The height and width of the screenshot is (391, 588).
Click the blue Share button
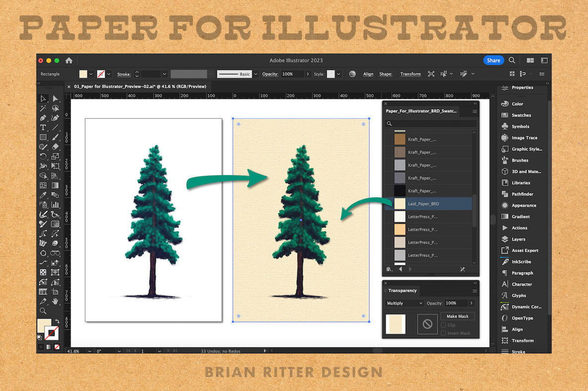pyautogui.click(x=493, y=60)
